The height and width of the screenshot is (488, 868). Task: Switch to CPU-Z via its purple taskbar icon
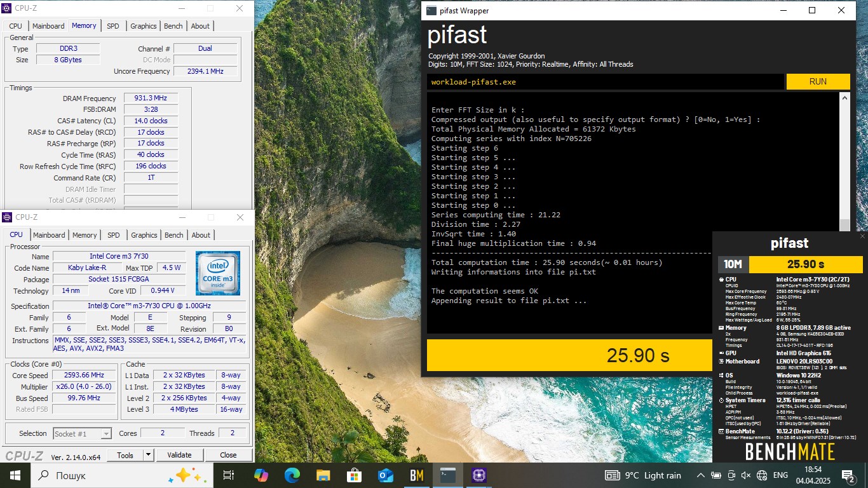[x=479, y=475]
